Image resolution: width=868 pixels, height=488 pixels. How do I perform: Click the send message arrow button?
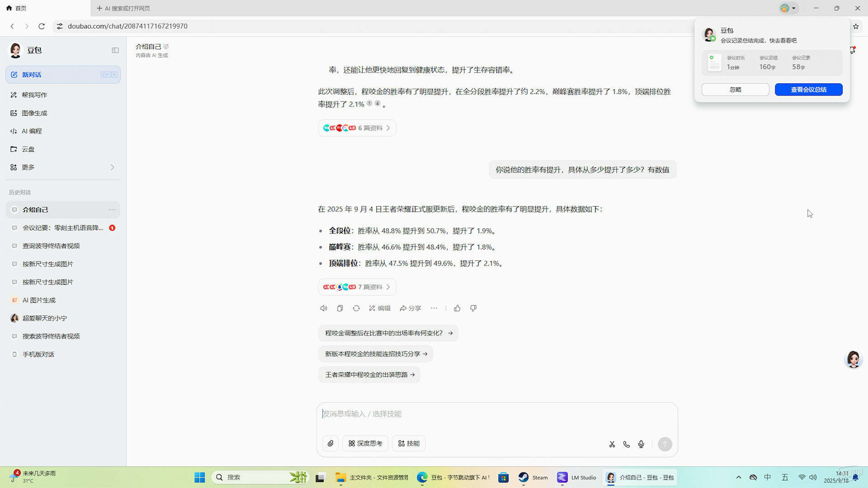pos(665,444)
